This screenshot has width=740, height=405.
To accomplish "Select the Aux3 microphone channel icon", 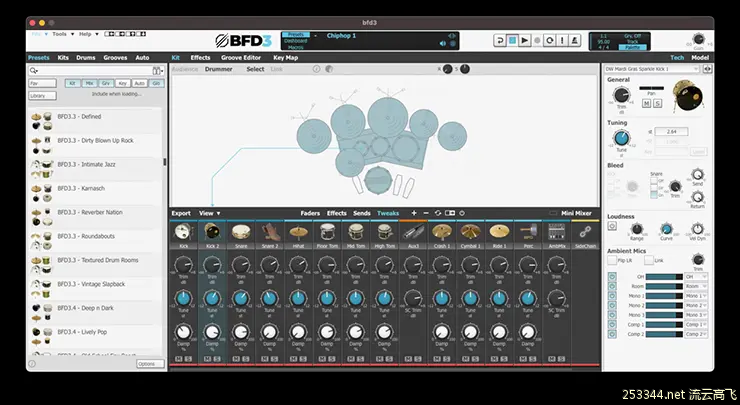I will tap(413, 232).
